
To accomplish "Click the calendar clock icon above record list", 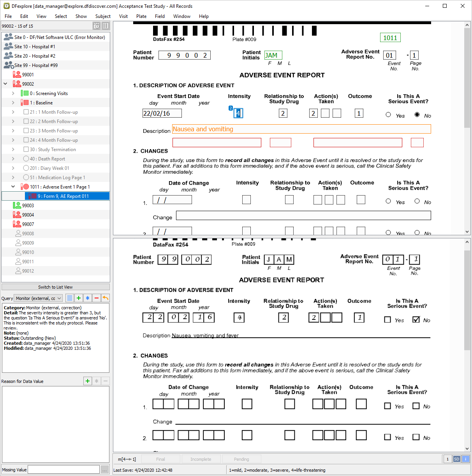I will point(97,26).
